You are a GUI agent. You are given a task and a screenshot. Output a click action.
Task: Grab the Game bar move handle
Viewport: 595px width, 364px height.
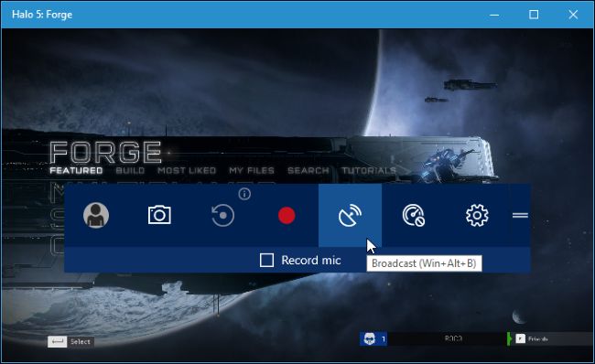click(520, 215)
